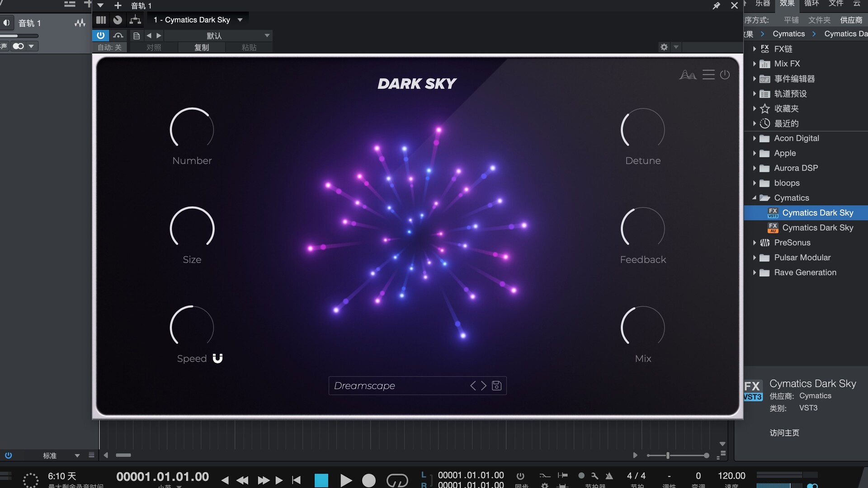Open the sidechain bypass arc icon
Viewport: 868px width, 488px height.
(x=118, y=35)
